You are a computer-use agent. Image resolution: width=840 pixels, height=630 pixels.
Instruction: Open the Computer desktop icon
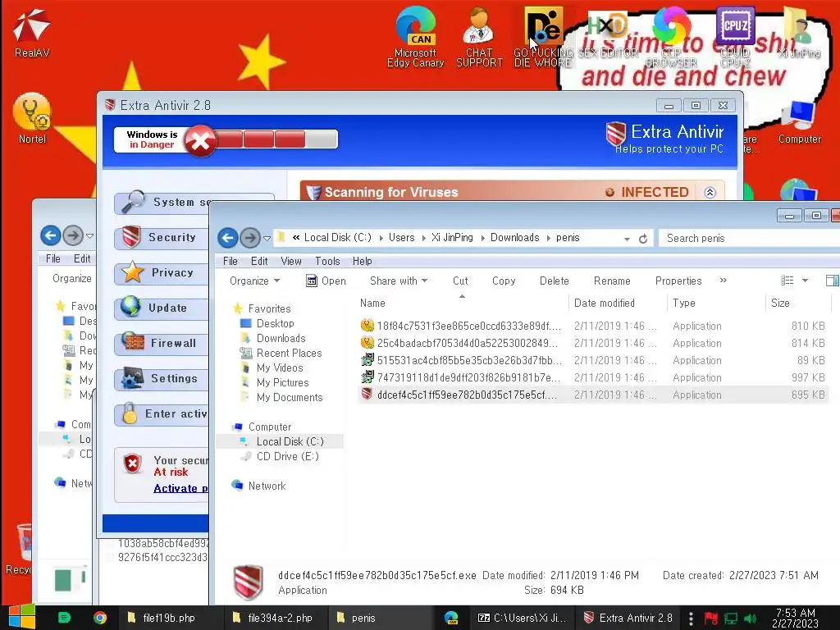point(799,122)
